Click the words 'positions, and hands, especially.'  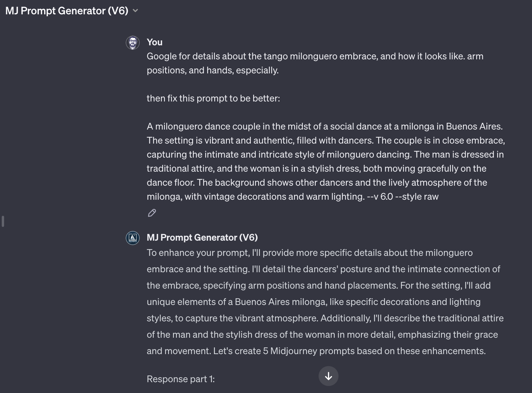213,70
